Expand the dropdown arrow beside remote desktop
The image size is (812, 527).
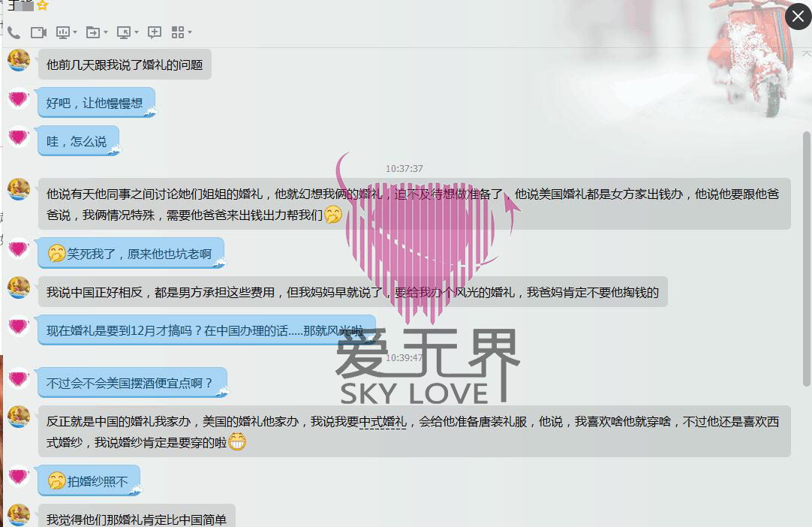(x=136, y=33)
